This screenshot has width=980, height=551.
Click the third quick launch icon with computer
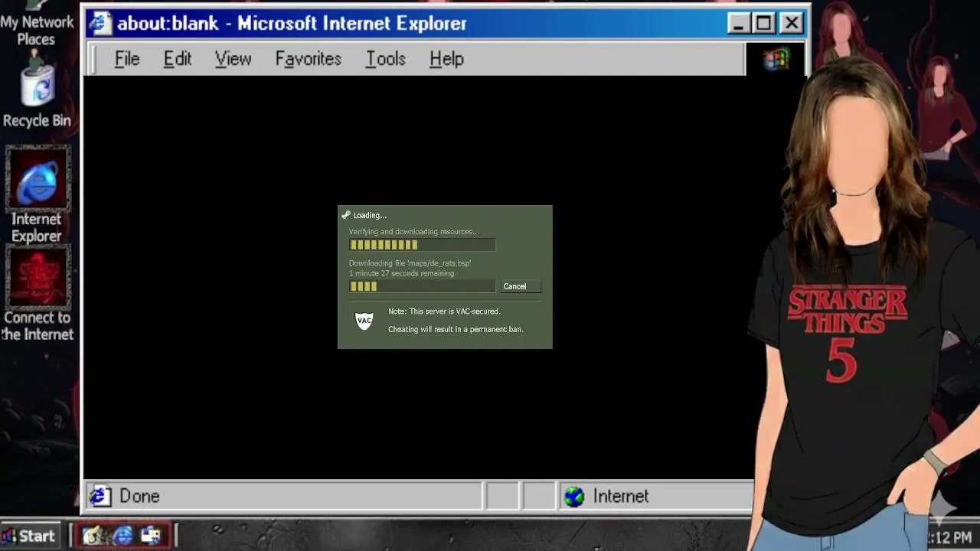pos(150,536)
